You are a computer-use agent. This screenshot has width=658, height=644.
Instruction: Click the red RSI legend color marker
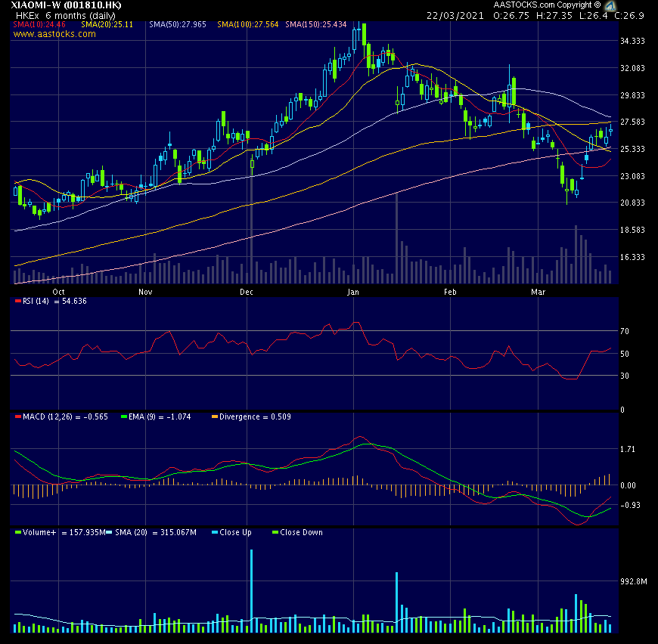click(x=17, y=301)
